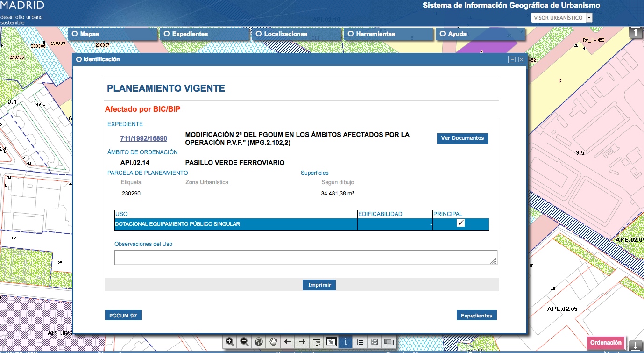Click inside Observaciones del Uso text box
The image size is (644, 353).
point(305,258)
